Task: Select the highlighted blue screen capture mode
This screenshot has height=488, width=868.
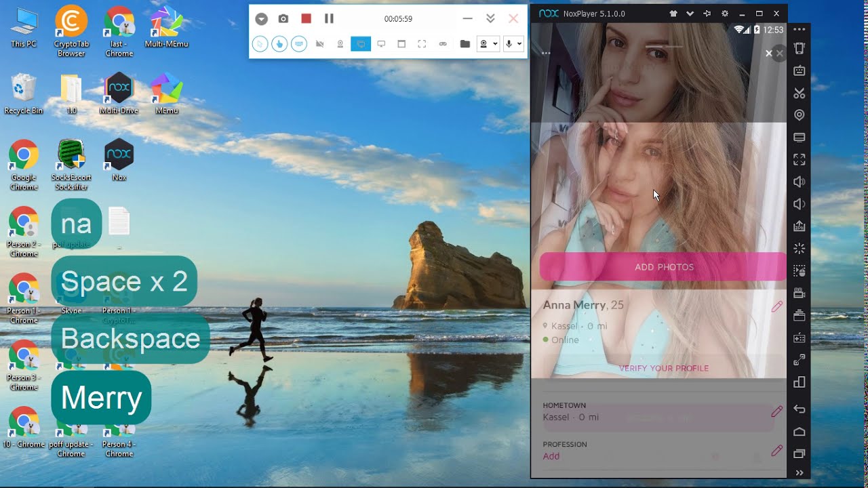Action: pyautogui.click(x=361, y=44)
